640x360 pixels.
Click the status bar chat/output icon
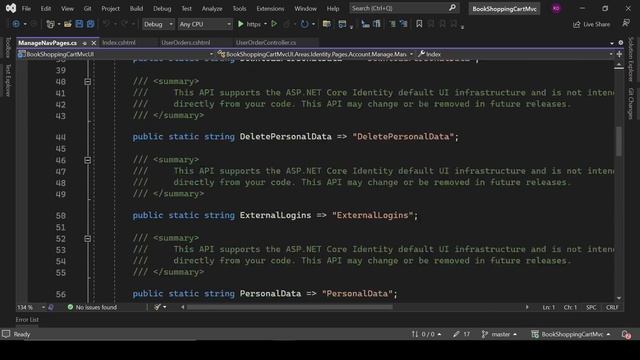pyautogui.click(x=6, y=334)
